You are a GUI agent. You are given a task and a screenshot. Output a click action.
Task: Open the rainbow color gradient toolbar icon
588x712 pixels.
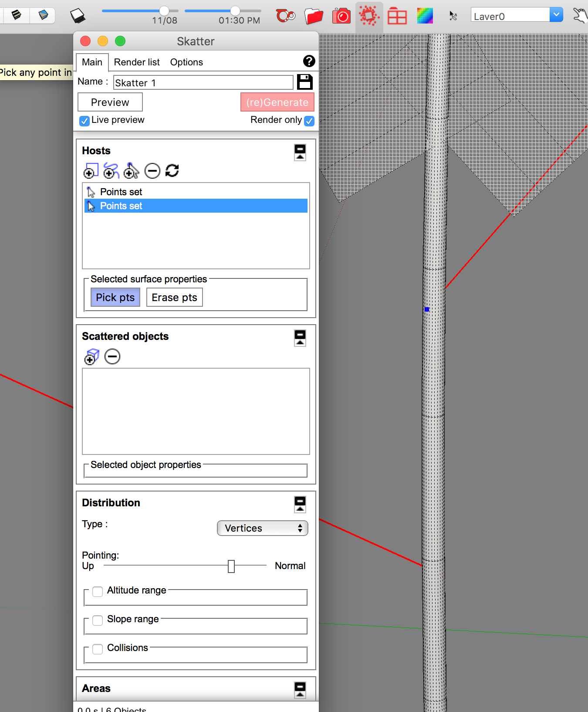point(425,16)
